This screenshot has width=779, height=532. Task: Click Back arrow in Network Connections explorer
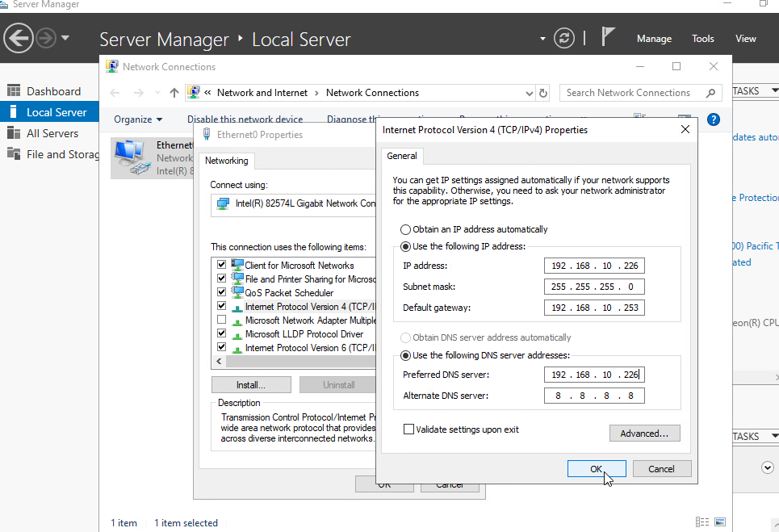coord(115,93)
